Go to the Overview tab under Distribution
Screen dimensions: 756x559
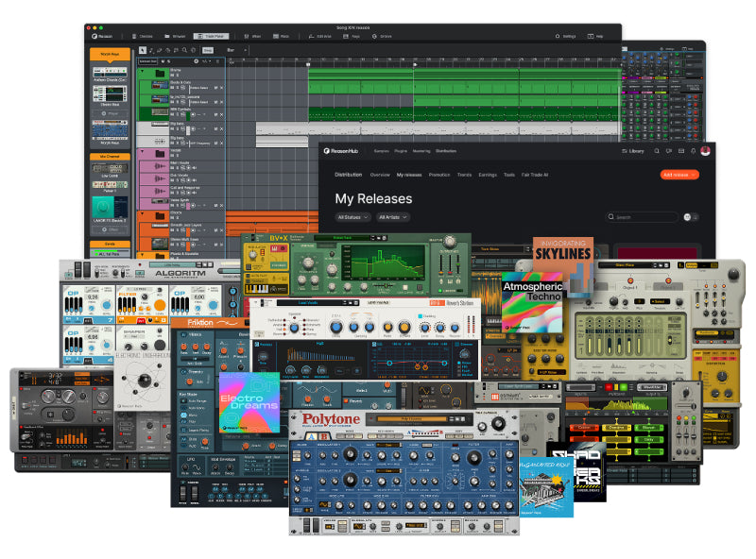[x=380, y=175]
